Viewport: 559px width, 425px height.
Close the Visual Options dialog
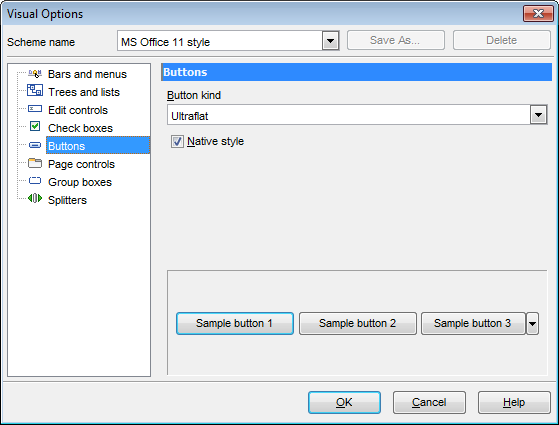coord(538,14)
